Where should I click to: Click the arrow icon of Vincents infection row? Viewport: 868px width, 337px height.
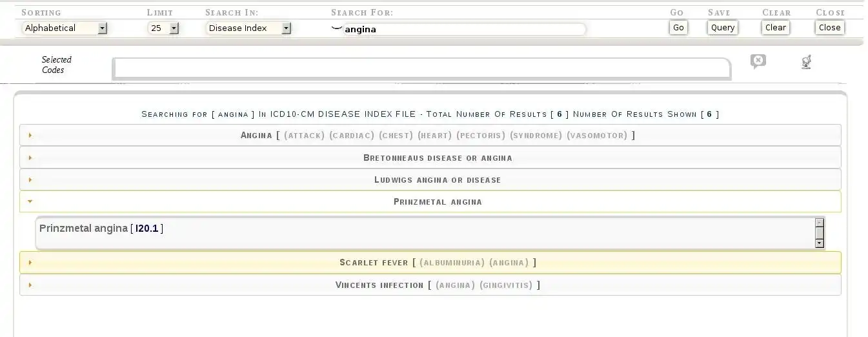click(30, 285)
